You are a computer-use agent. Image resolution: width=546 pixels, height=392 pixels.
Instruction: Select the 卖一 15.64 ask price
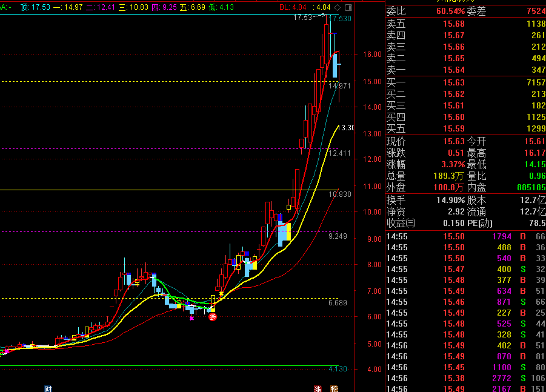click(454, 70)
